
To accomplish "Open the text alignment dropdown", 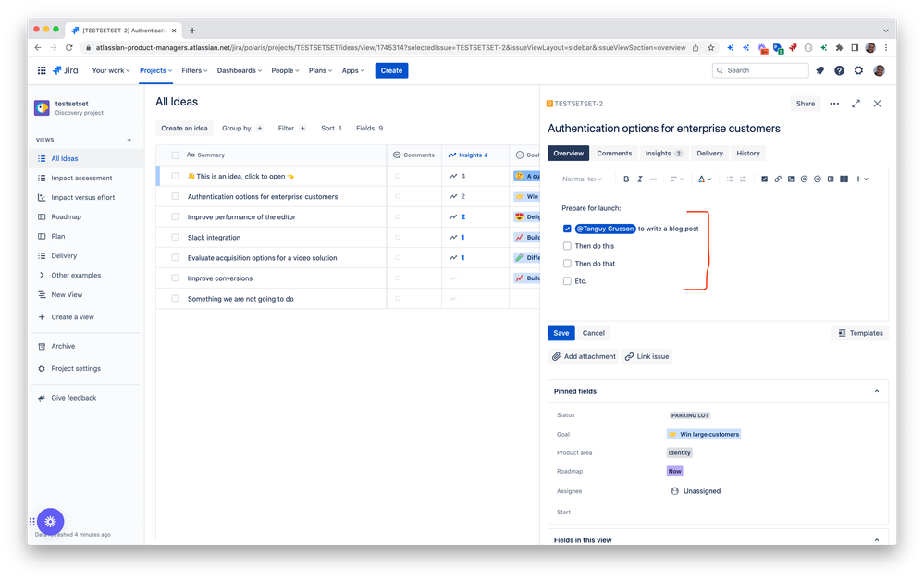I will coord(676,179).
